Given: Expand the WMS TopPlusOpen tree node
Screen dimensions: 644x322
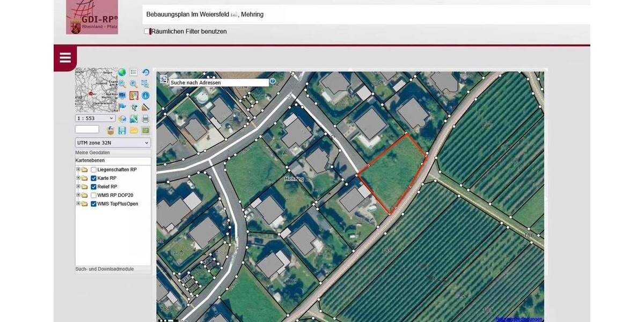Looking at the screenshot, I should 78,204.
